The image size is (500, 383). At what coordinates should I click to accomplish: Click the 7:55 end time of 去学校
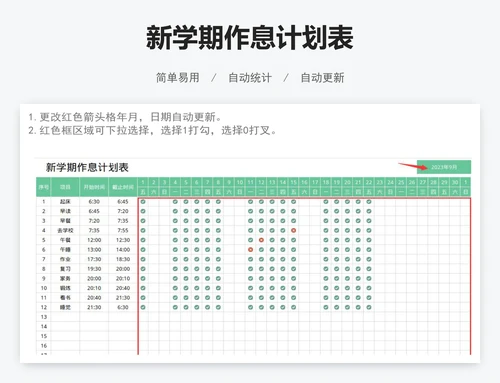[x=123, y=230]
